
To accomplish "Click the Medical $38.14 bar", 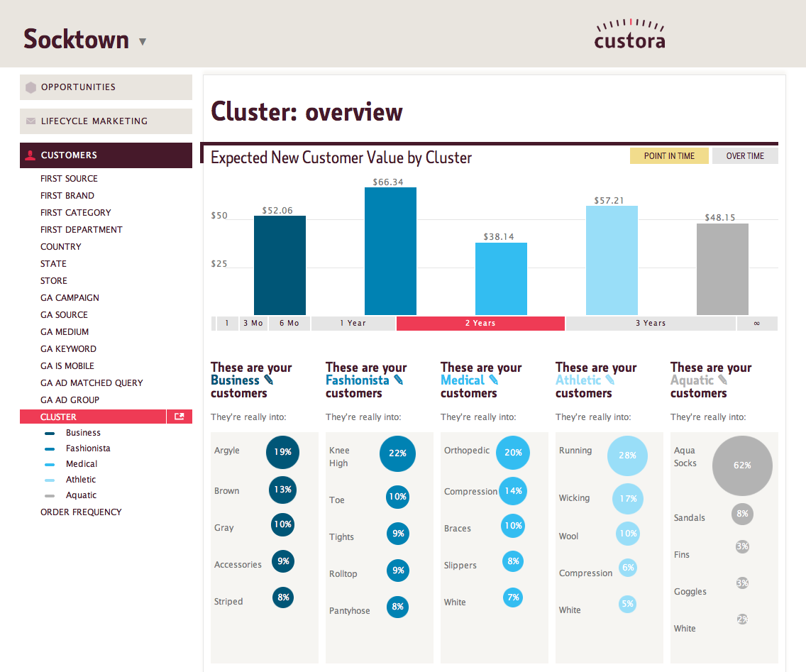I will (x=501, y=279).
